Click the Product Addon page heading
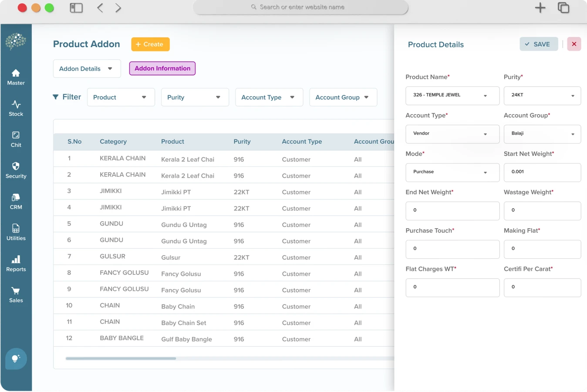This screenshot has height=392, width=587. 86,44
